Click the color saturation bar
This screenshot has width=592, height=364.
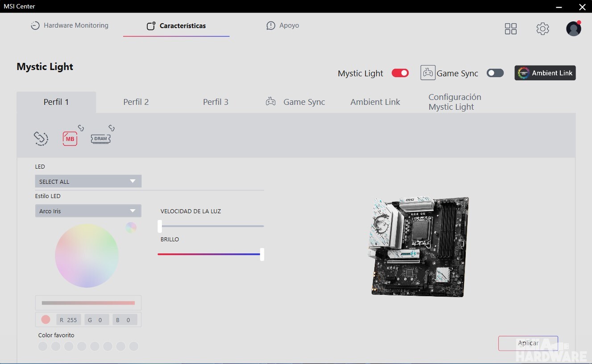(88, 303)
